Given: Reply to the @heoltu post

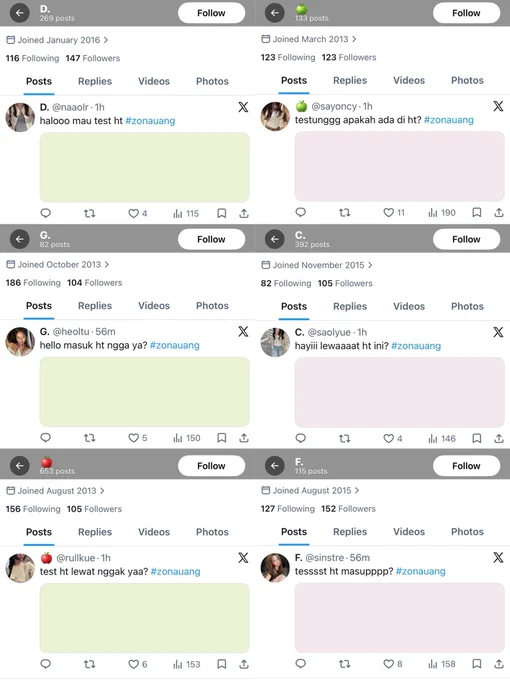Looking at the screenshot, I should coord(46,438).
